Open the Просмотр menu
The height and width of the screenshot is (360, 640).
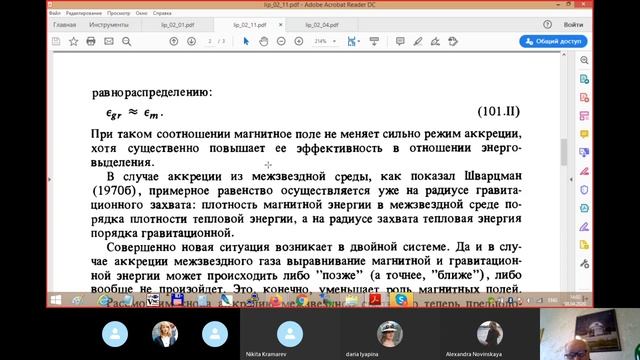(x=118, y=13)
